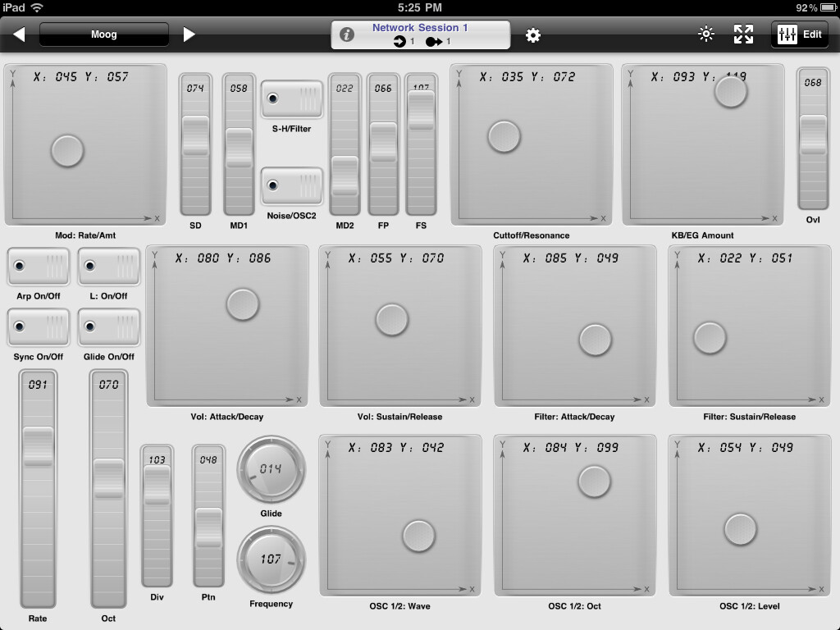Viewport: 840px width, 630px height.
Task: Enable the Sync On/Off switch
Action: 37,327
